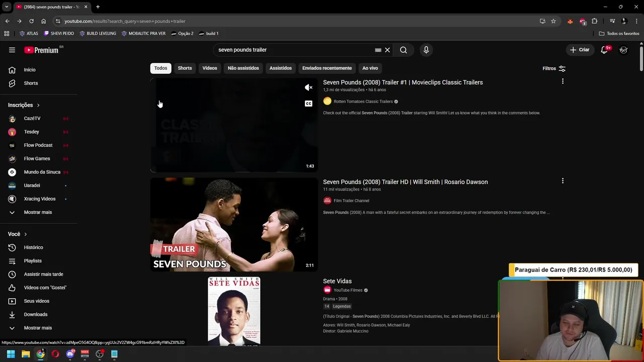This screenshot has height=362, width=644.
Task: Open the YouTube hamburger guide menu
Action: 12,50
